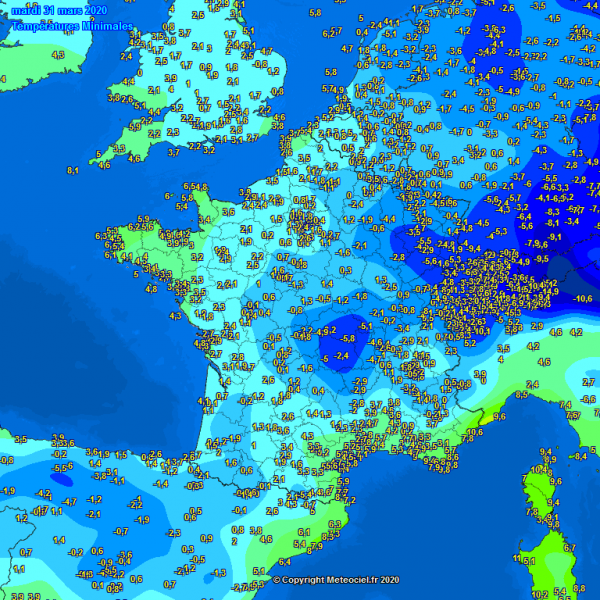The image size is (600, 600).
Task: Click the 'mardi 31 mars 2020' date title
Action: pyautogui.click(x=59, y=10)
